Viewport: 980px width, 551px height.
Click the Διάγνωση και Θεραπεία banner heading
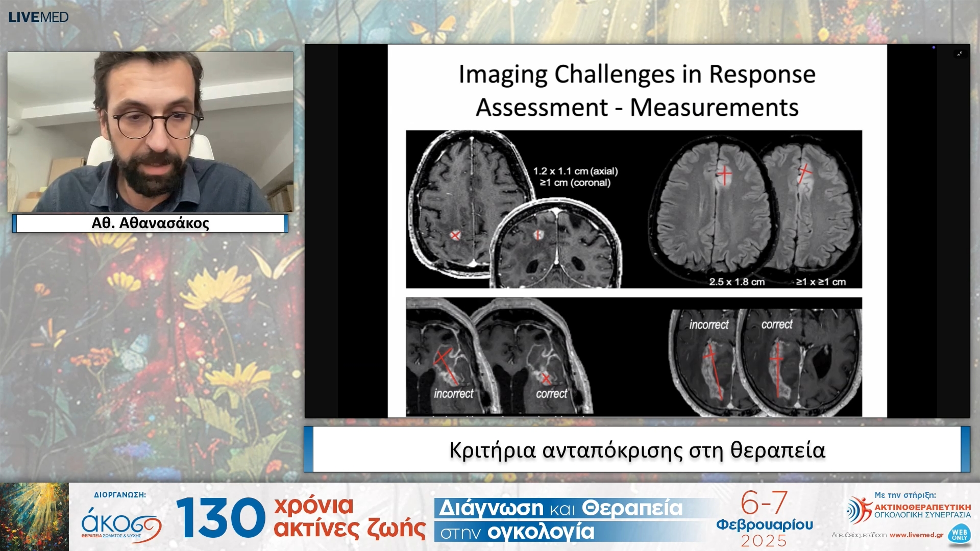tap(560, 508)
